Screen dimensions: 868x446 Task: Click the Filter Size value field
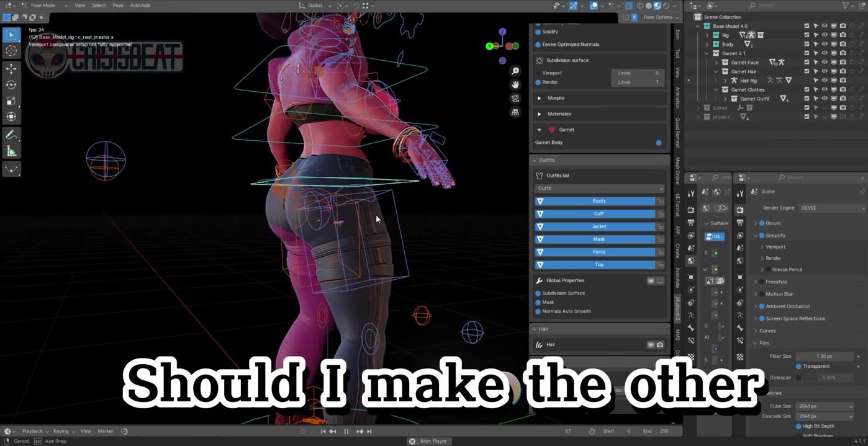click(x=824, y=357)
